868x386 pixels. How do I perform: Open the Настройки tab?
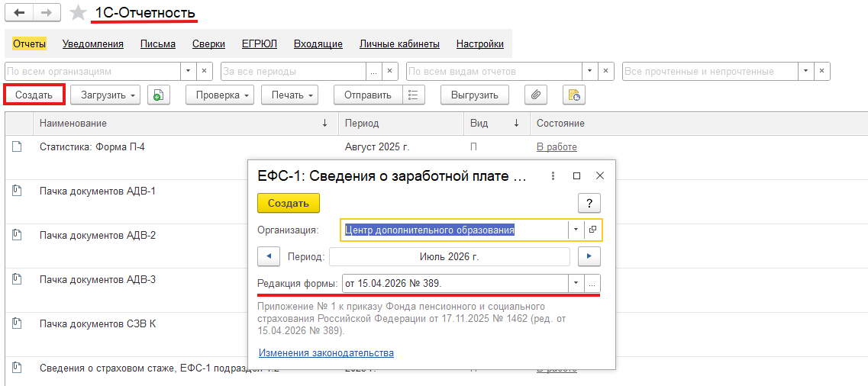click(480, 44)
